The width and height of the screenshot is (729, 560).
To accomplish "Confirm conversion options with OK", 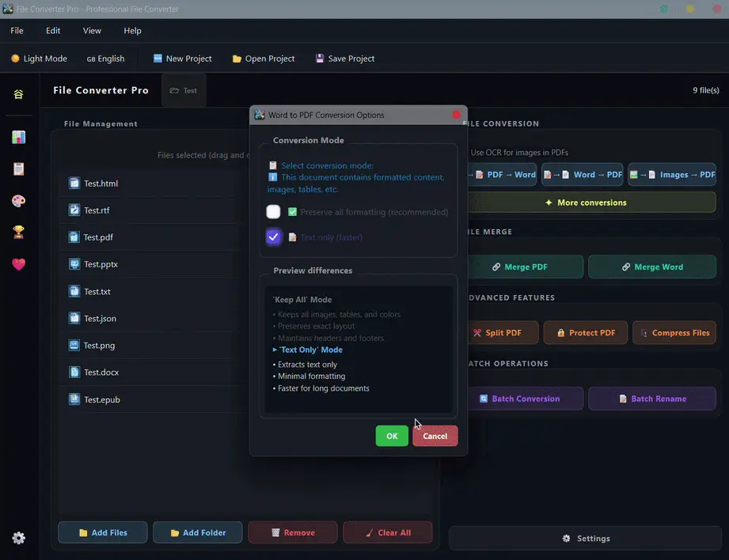I will 392,436.
